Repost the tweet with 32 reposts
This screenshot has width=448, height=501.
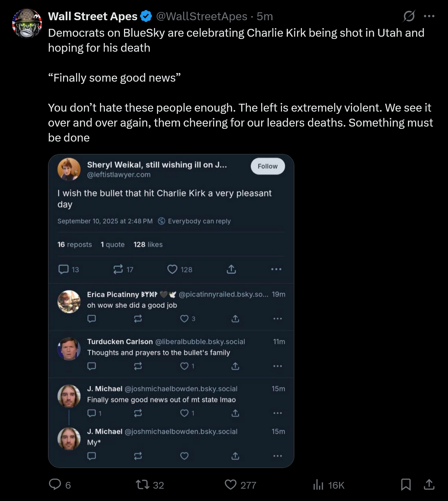[142, 485]
